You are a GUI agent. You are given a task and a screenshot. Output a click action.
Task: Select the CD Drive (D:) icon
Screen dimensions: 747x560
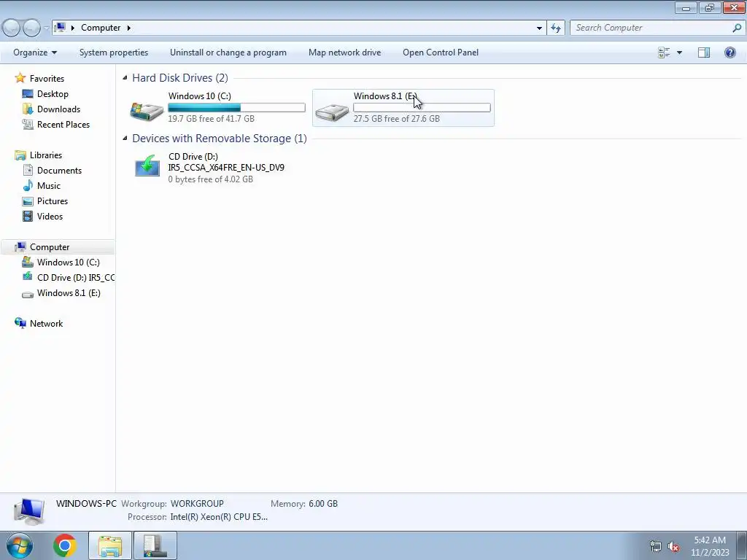[x=147, y=166]
